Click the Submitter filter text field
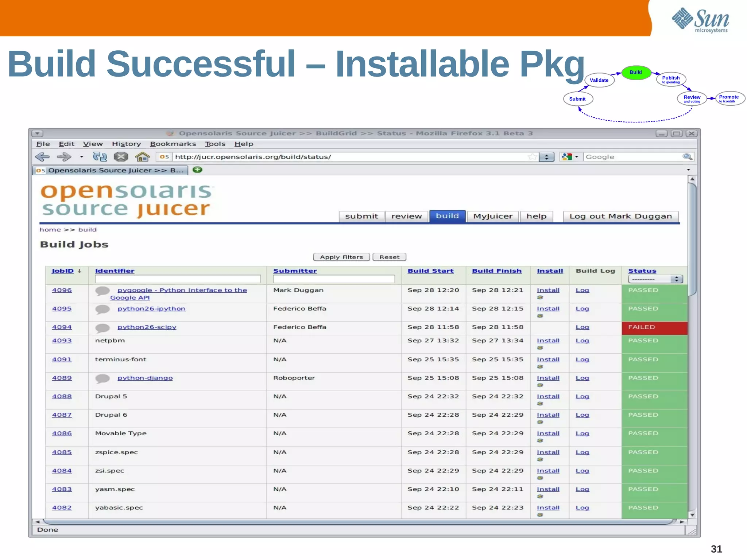The width and height of the screenshot is (747, 560). point(334,279)
